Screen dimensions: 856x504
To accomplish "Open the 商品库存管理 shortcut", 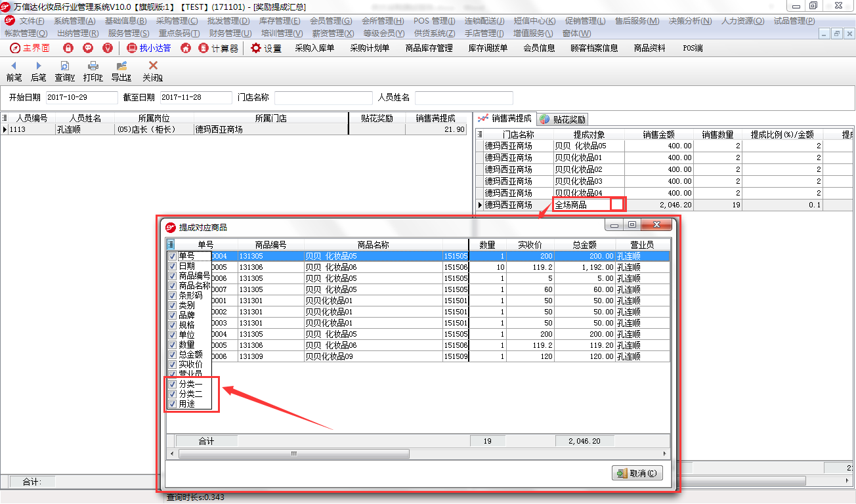I will (x=429, y=48).
